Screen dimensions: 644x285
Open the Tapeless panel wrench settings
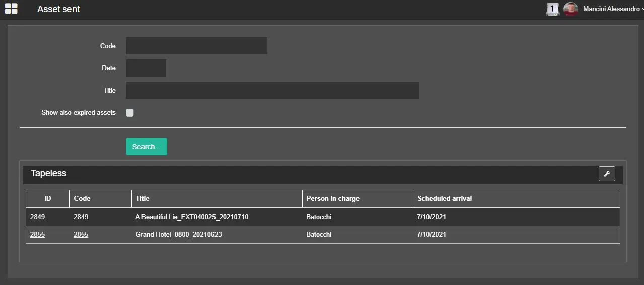pos(607,174)
